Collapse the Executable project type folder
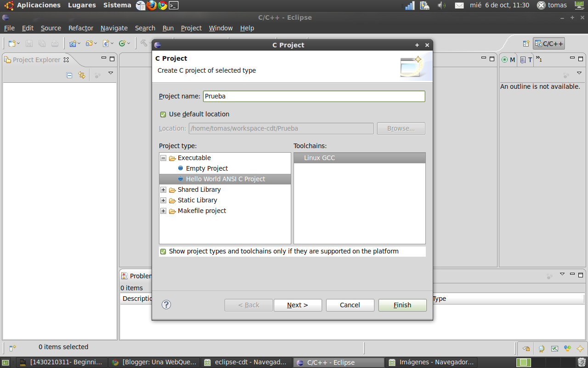The width and height of the screenshot is (588, 368). point(163,158)
